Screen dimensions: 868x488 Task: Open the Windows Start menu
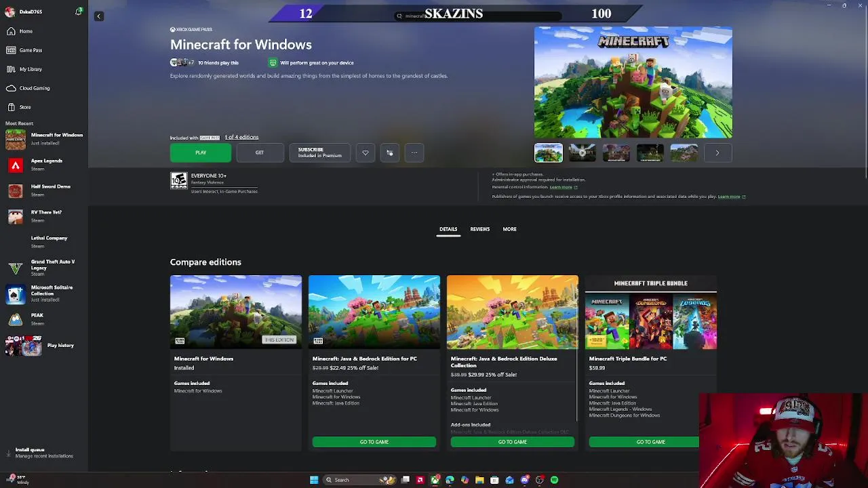(x=314, y=480)
